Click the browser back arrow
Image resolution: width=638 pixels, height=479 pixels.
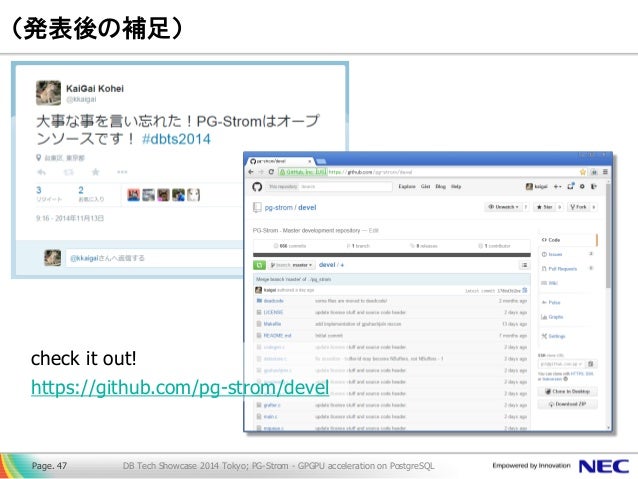[x=251, y=172]
